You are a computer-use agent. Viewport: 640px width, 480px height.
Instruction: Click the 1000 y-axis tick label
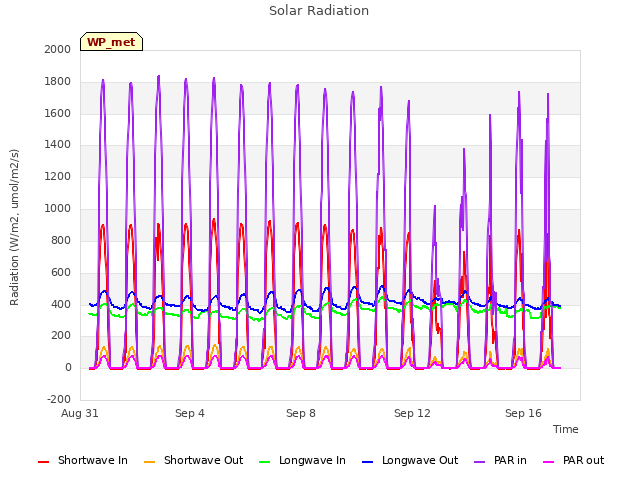tap(58, 208)
